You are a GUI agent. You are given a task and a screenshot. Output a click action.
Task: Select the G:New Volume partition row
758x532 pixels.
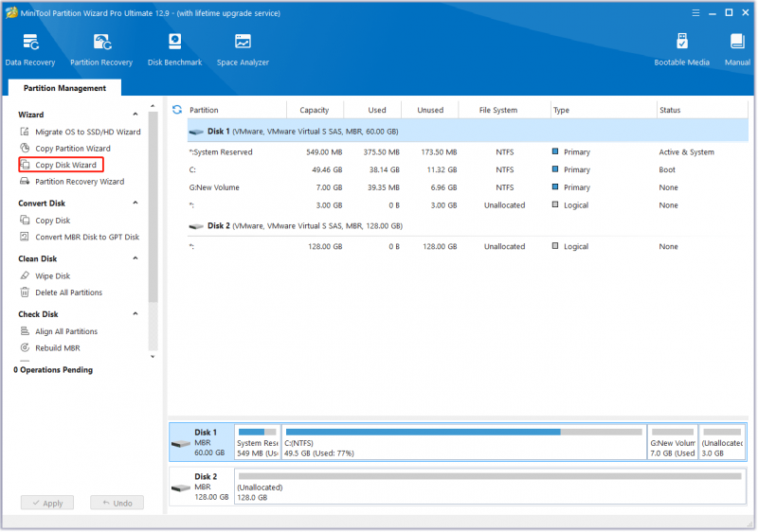467,187
